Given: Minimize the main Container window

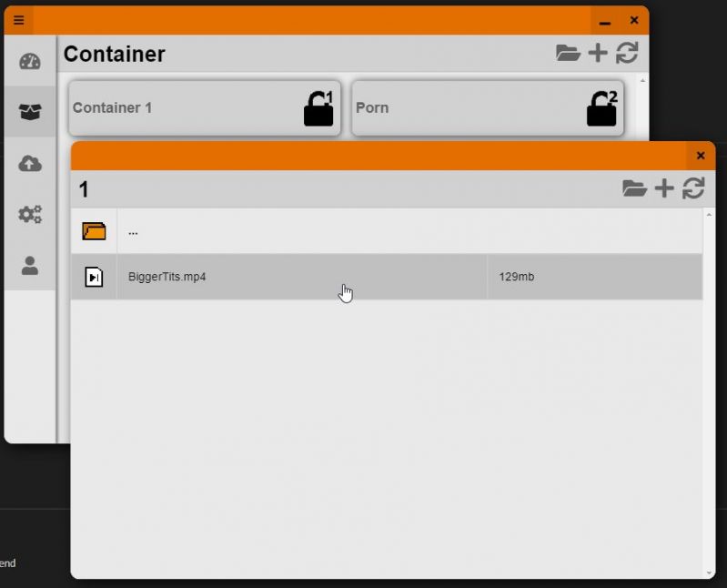Looking at the screenshot, I should click(605, 21).
